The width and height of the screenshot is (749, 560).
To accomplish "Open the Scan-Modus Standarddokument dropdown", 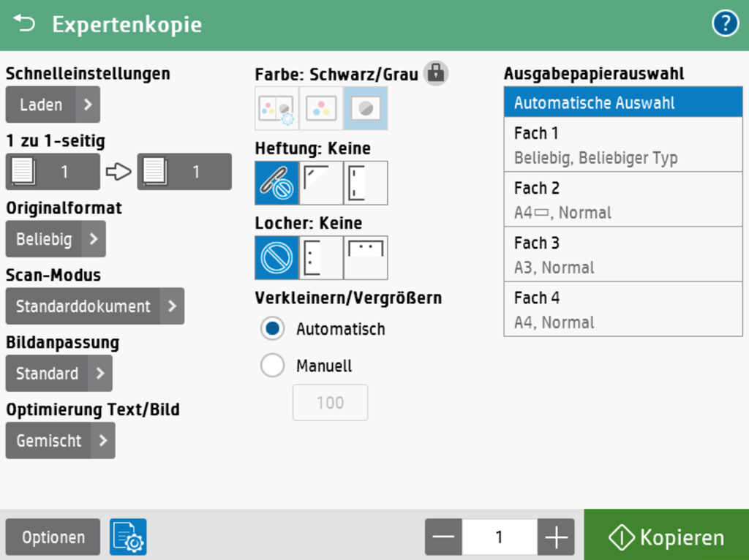I will pyautogui.click(x=94, y=306).
